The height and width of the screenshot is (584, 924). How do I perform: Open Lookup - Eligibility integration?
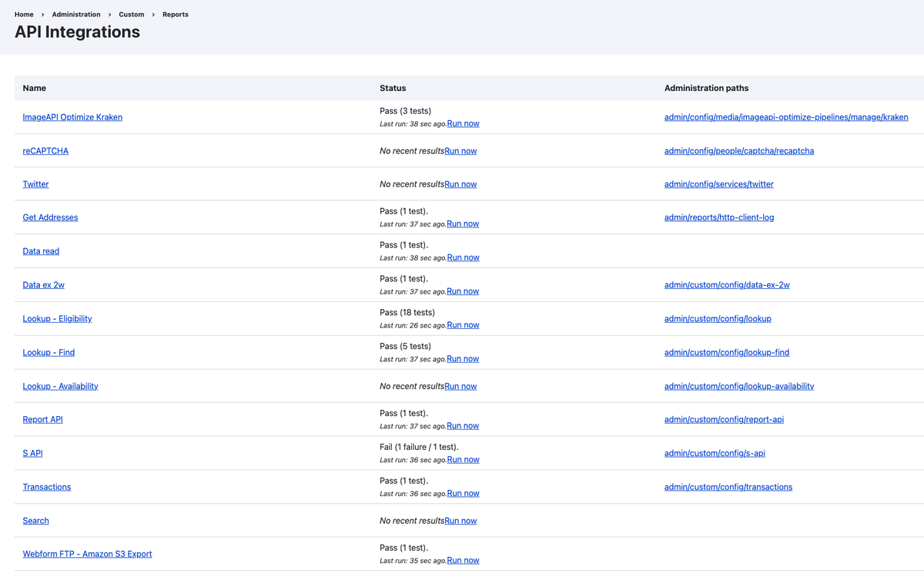point(57,318)
